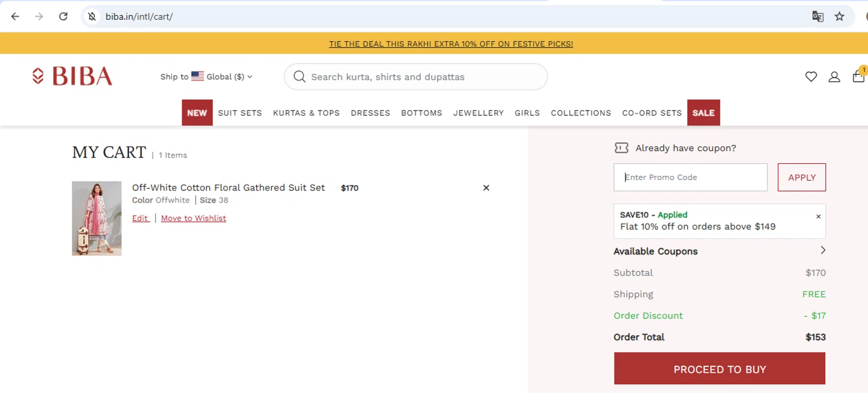The height and width of the screenshot is (393, 868).
Task: Open BOTTOMS menu
Action: pyautogui.click(x=422, y=113)
